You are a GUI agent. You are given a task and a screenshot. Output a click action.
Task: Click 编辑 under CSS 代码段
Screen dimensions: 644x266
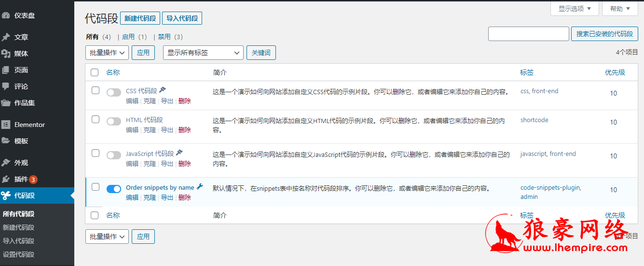coord(132,101)
